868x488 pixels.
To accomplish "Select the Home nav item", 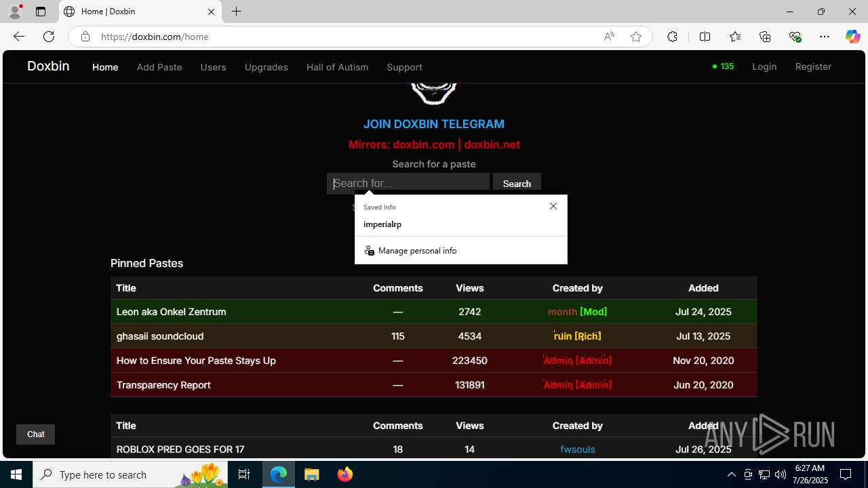I will [105, 67].
